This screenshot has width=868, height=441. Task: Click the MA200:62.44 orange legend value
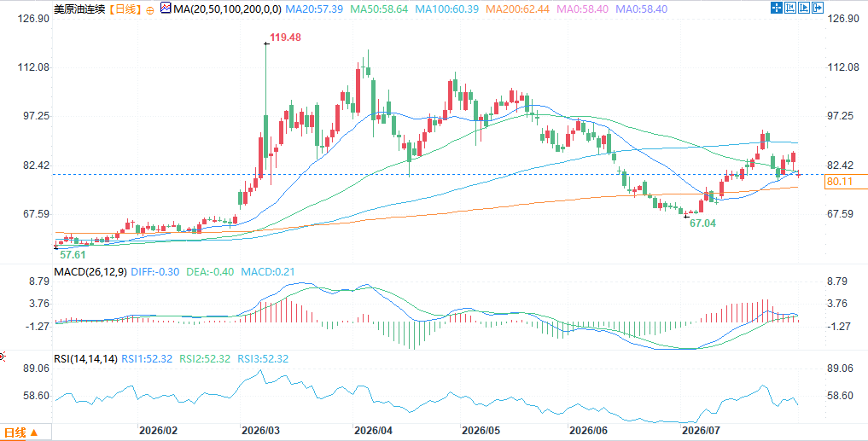[516, 9]
